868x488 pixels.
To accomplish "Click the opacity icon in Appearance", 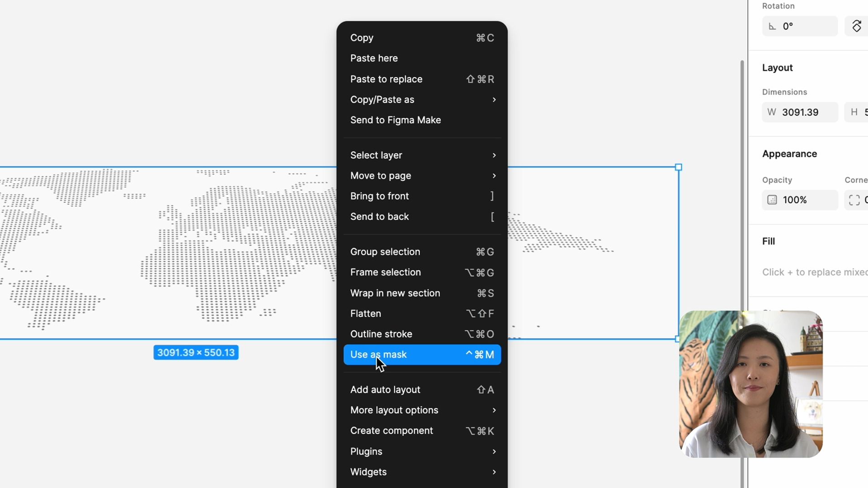I will pos(772,200).
